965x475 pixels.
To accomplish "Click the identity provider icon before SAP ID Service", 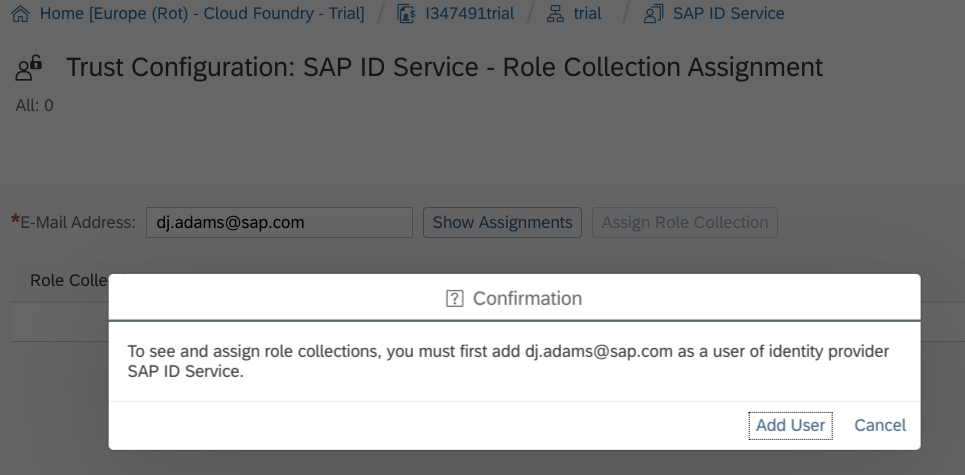I will tap(653, 14).
